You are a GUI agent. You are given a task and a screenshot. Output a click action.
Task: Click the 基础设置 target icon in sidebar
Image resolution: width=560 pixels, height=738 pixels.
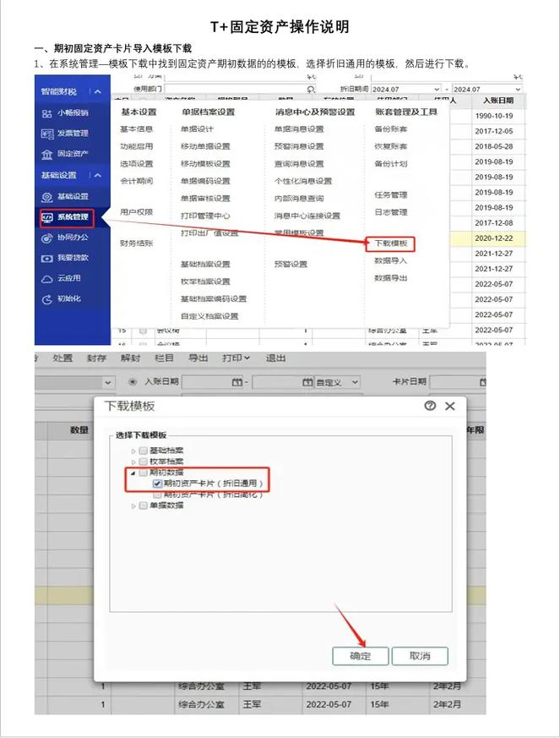click(46, 197)
